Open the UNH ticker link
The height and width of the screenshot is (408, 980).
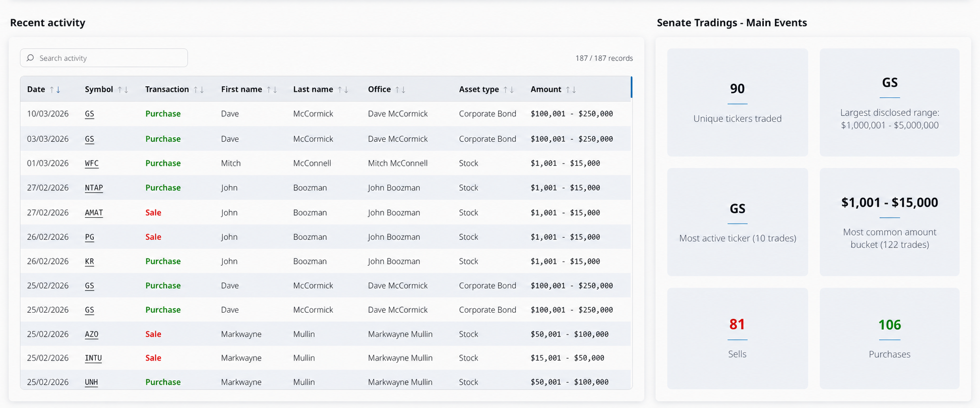pyautogui.click(x=91, y=382)
